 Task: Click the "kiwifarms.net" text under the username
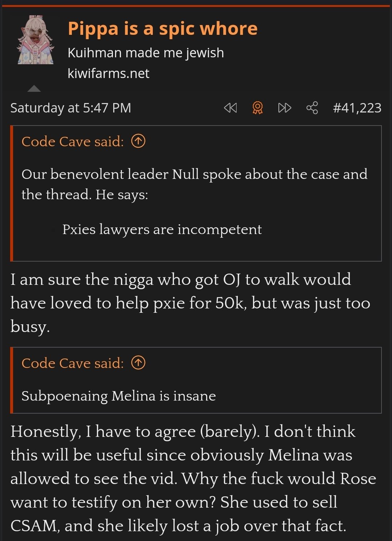point(108,73)
